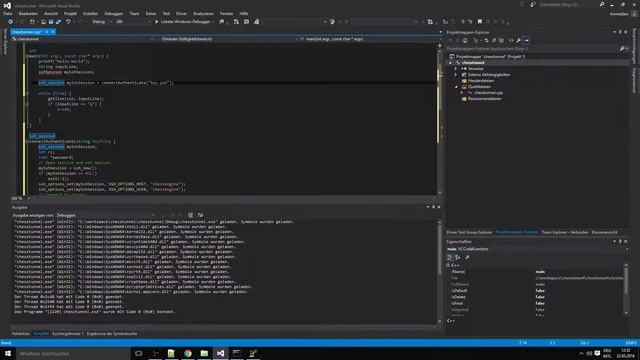Click the Properties wrench icon in Projektmappen-Explorer
Image resolution: width=640 pixels, height=360 pixels.
pos(518,40)
